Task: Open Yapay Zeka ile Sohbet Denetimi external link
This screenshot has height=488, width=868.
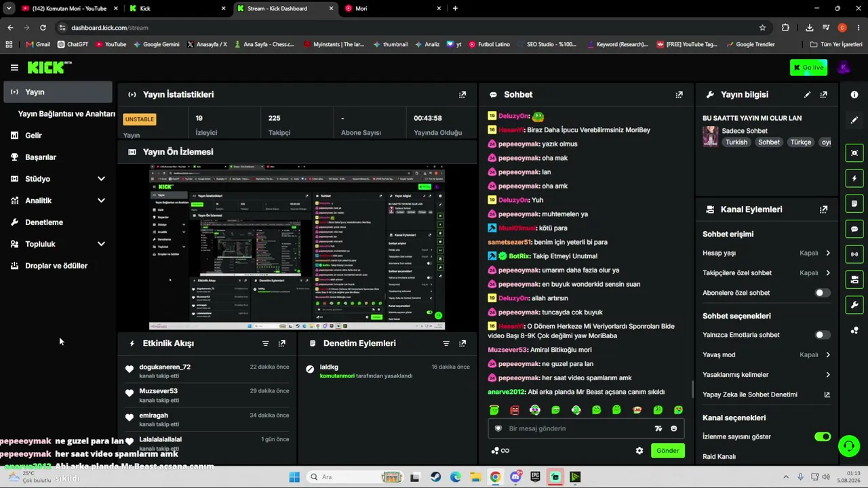Action: tap(827, 394)
